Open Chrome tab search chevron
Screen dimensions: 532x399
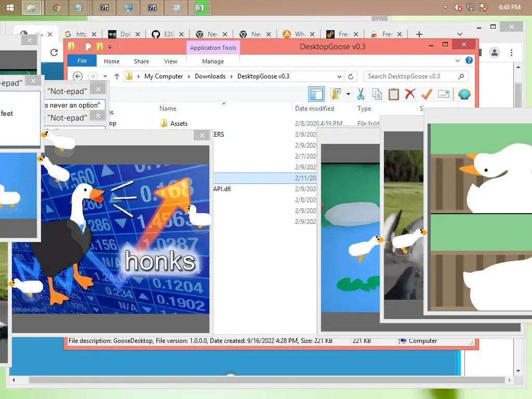[459, 34]
